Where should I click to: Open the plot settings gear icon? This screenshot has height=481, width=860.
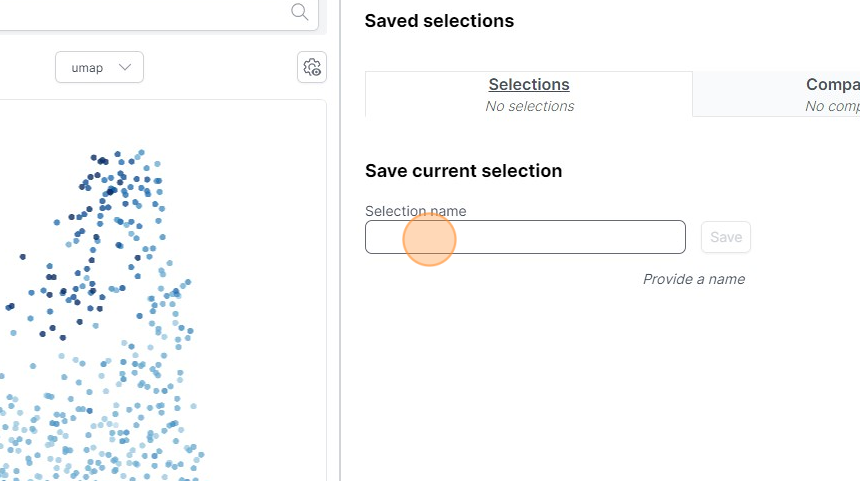[x=312, y=68]
